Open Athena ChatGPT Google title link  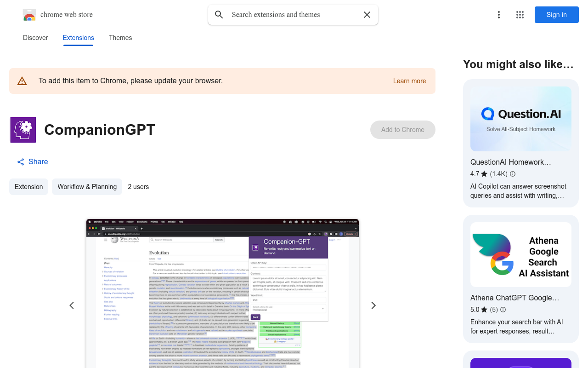(x=515, y=298)
